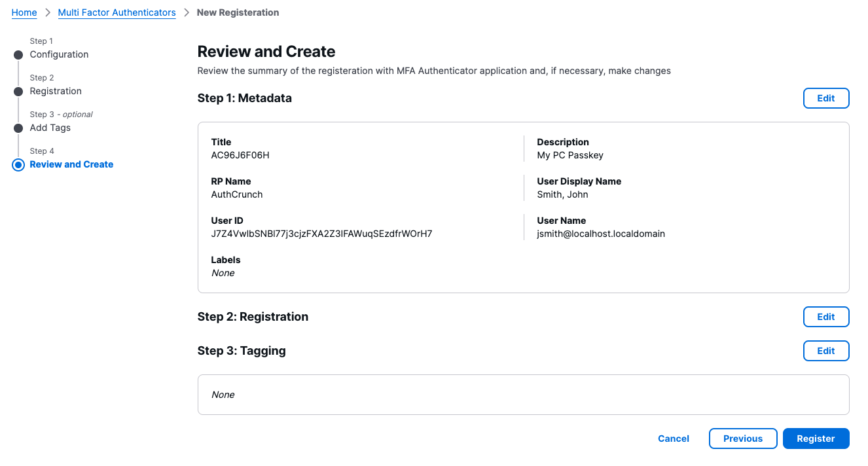868x466 pixels.
Task: Click the first breadcrumb chevron separator
Action: (47, 12)
